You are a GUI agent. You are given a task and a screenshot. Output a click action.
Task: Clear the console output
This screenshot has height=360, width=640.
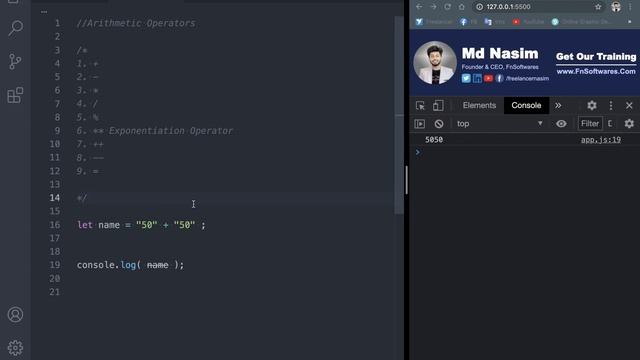coord(439,124)
